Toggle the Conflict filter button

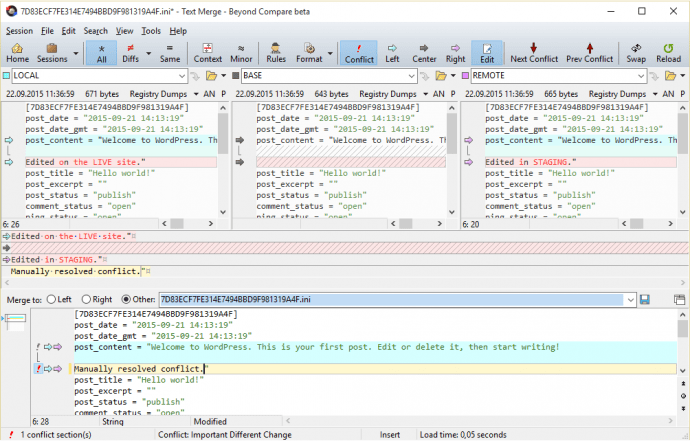click(359, 53)
